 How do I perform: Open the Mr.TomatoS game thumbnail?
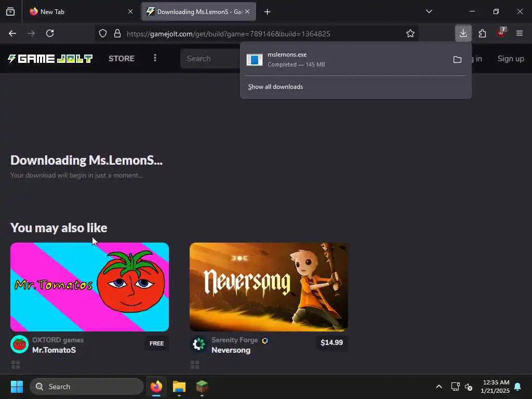[x=89, y=287]
